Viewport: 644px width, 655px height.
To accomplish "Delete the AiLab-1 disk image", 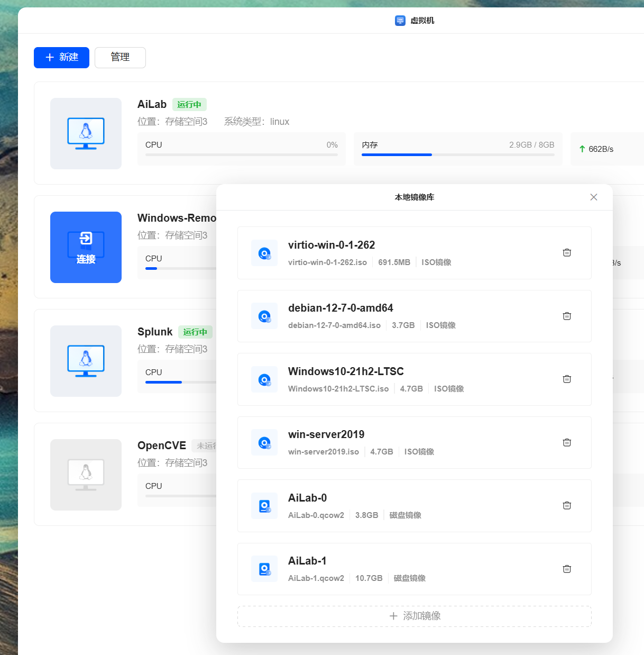I will click(567, 569).
